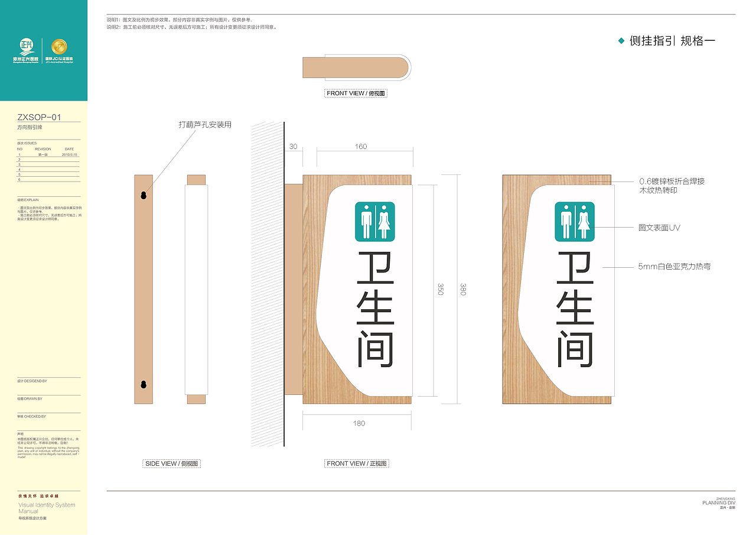
Task: Click the 审核 CHECKED BY label
Action: (x=32, y=417)
